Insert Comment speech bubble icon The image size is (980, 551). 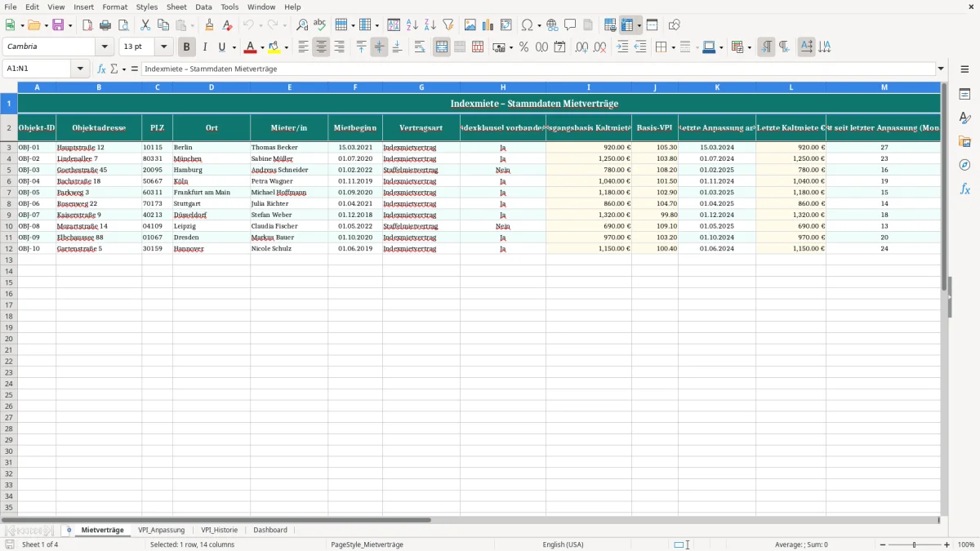click(x=570, y=25)
